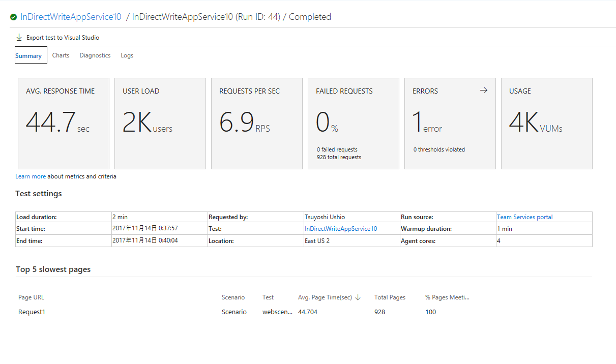Open the Errors tile
This screenshot has width=616, height=364.
tap(450, 124)
